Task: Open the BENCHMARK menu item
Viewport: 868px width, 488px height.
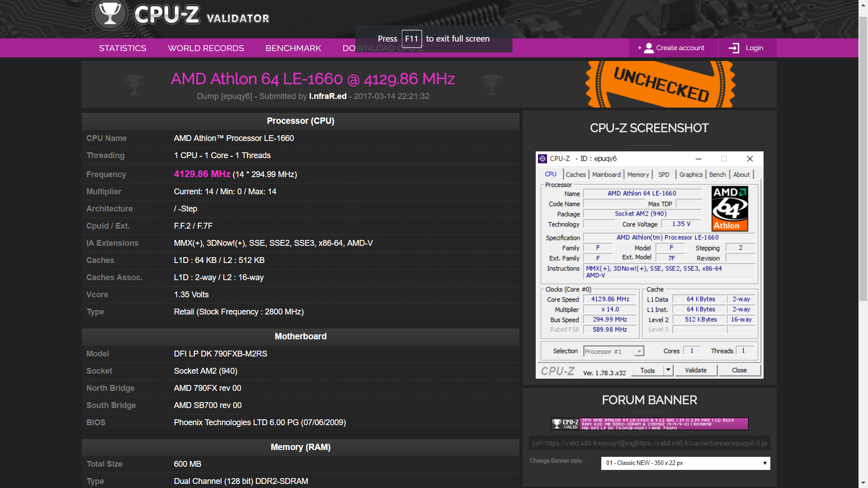Action: pos(293,48)
